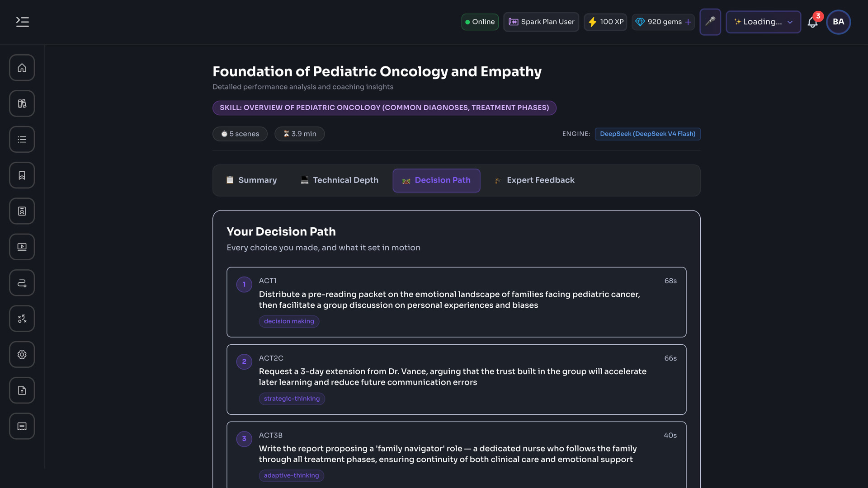Switch to the Technical Depth tab
868x488 pixels.
pos(340,180)
